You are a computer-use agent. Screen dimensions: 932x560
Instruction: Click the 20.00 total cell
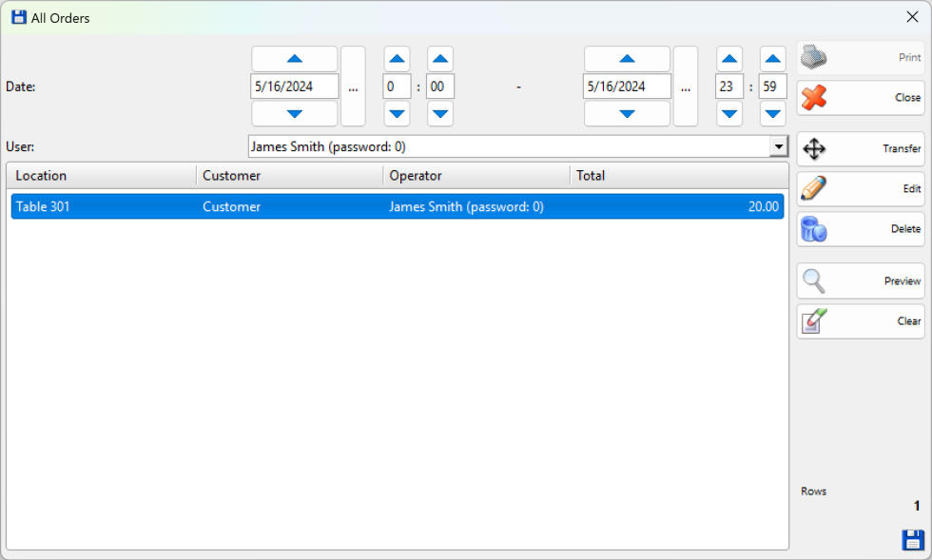[763, 207]
